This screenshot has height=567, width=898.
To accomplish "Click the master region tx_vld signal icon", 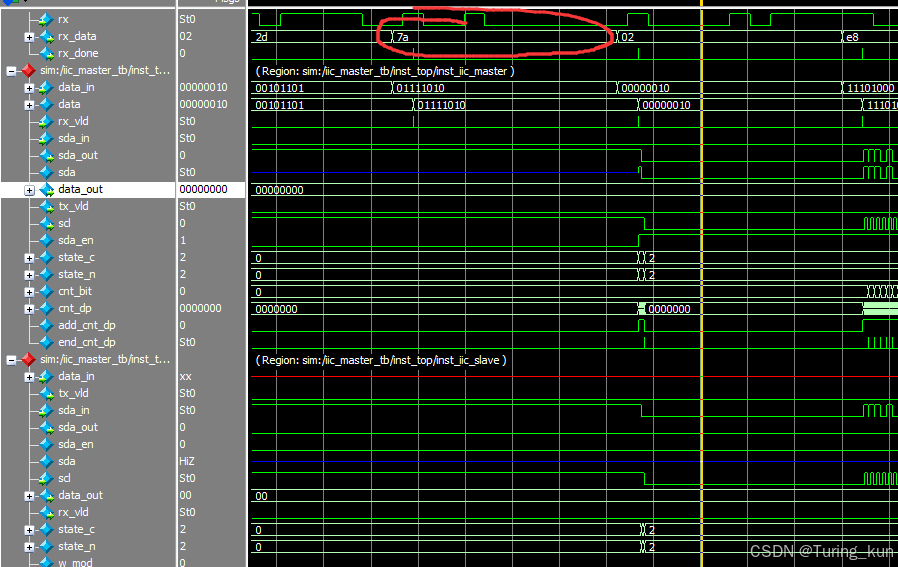I will click(x=46, y=207).
